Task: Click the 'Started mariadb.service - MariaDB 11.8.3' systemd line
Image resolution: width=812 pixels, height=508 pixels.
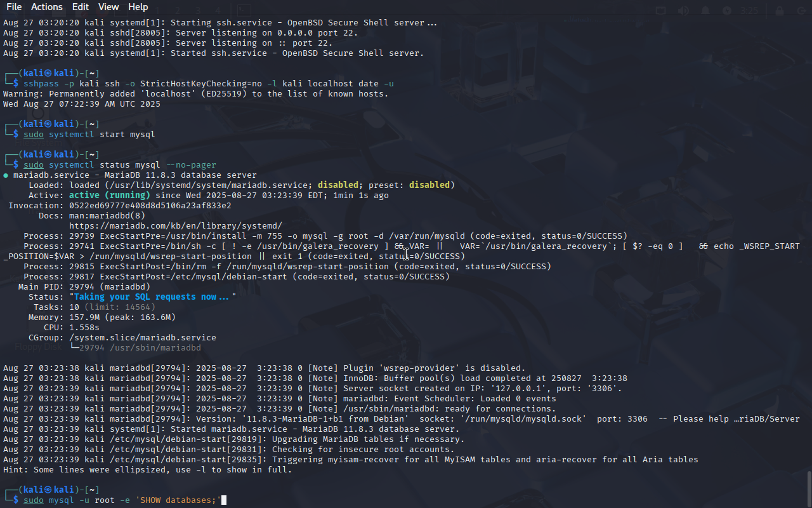Action: [232, 429]
